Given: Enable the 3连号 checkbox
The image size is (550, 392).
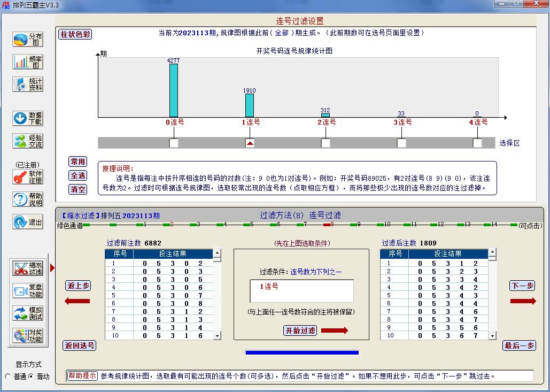Looking at the screenshot, I should (x=401, y=142).
